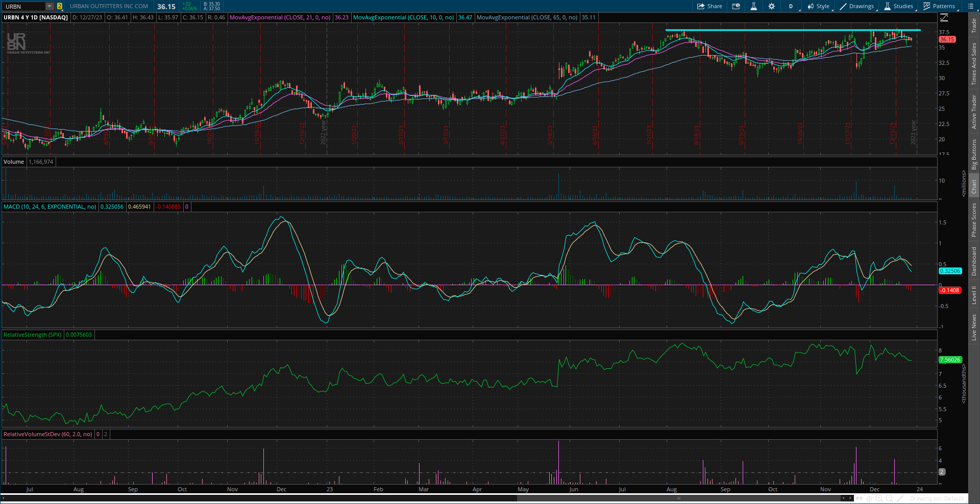
Task: Click the RelativeStrength (SPX) study label
Action: [x=32, y=335]
